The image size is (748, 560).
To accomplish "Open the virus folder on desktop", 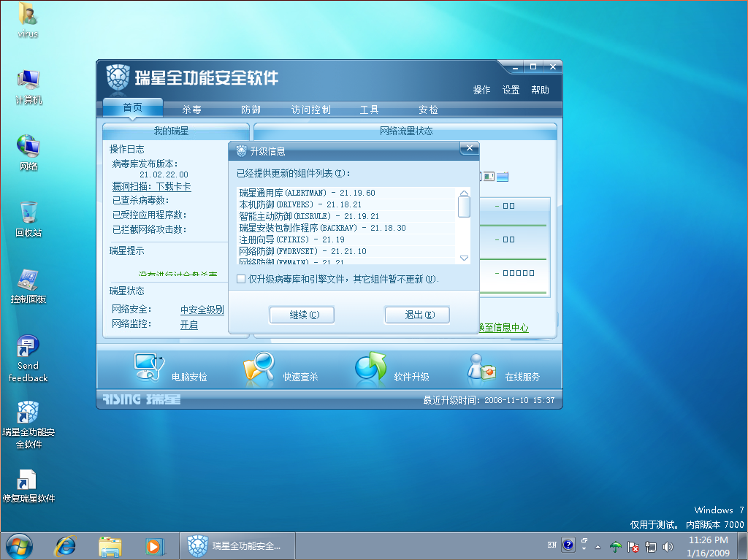I will pos(28,20).
